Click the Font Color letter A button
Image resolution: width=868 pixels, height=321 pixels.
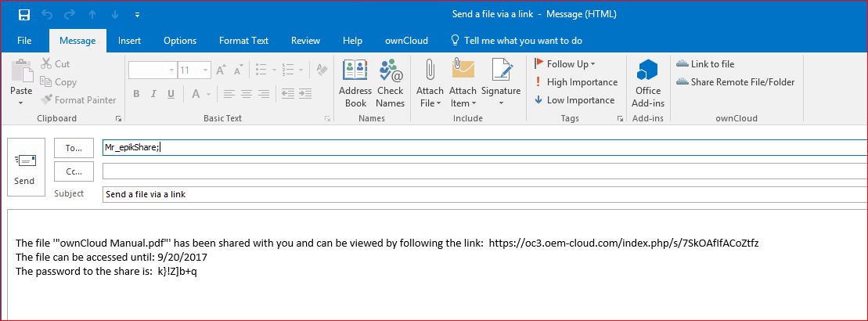coord(195,94)
